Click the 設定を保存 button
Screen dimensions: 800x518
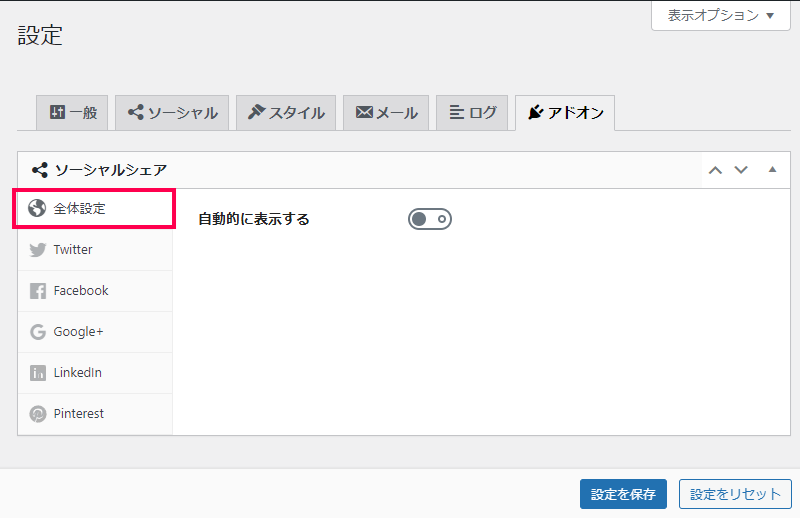[x=623, y=494]
